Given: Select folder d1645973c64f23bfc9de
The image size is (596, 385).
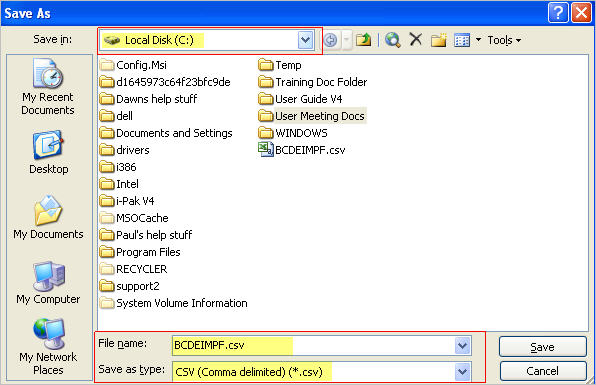Looking at the screenshot, I should tap(165, 82).
